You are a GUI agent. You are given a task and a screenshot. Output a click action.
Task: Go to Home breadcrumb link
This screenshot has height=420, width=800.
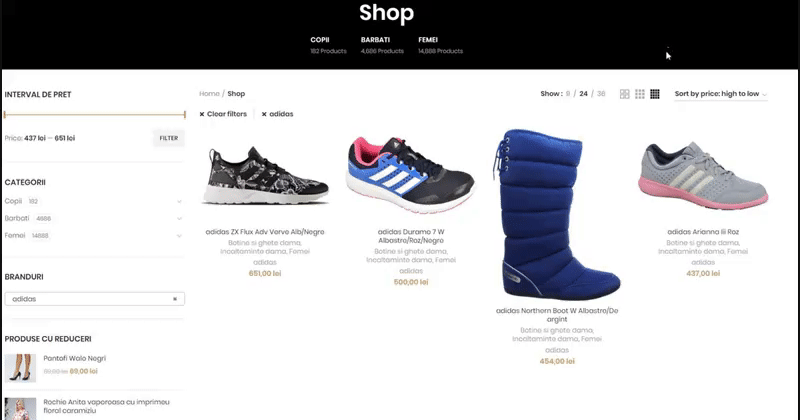coord(209,94)
